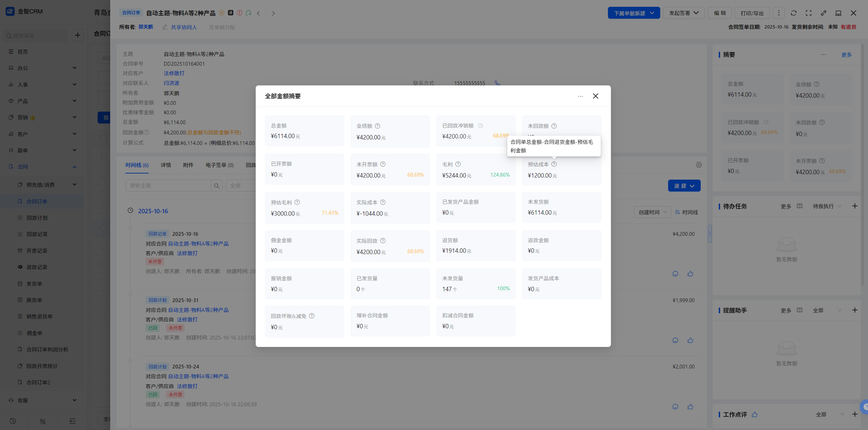Click the phone call icon beside 15555555555
This screenshot has width=868, height=430.
497,83
